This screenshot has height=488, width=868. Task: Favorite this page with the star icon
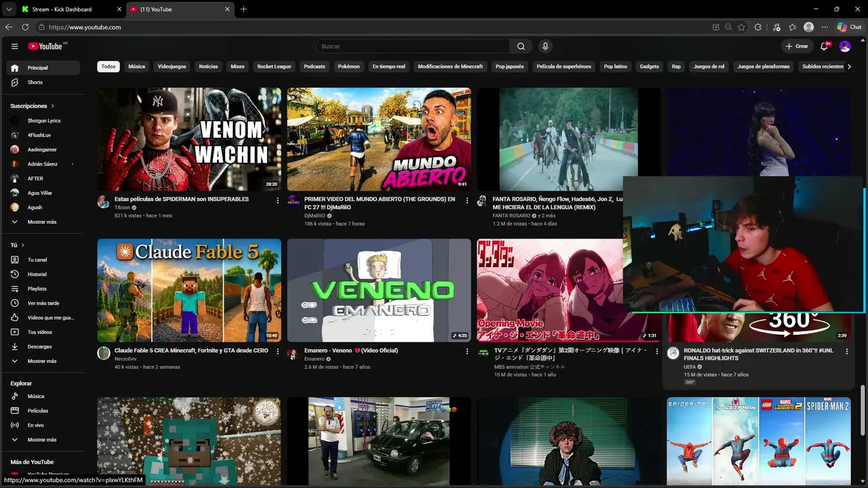[x=741, y=27]
